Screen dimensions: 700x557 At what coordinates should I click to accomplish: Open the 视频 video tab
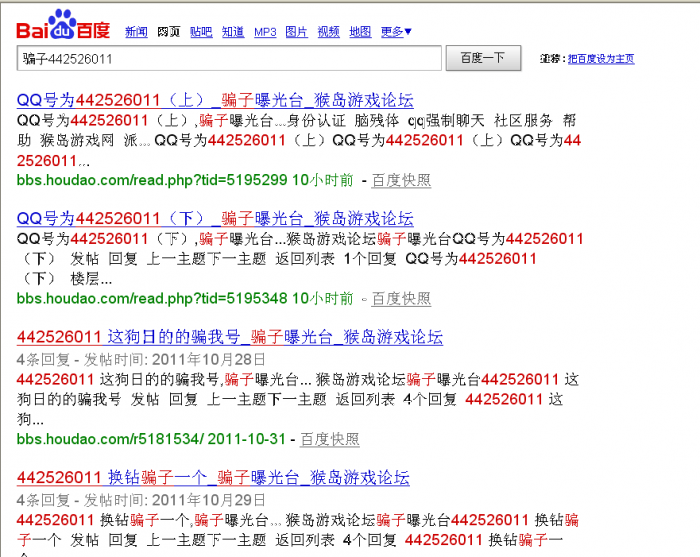click(x=329, y=32)
